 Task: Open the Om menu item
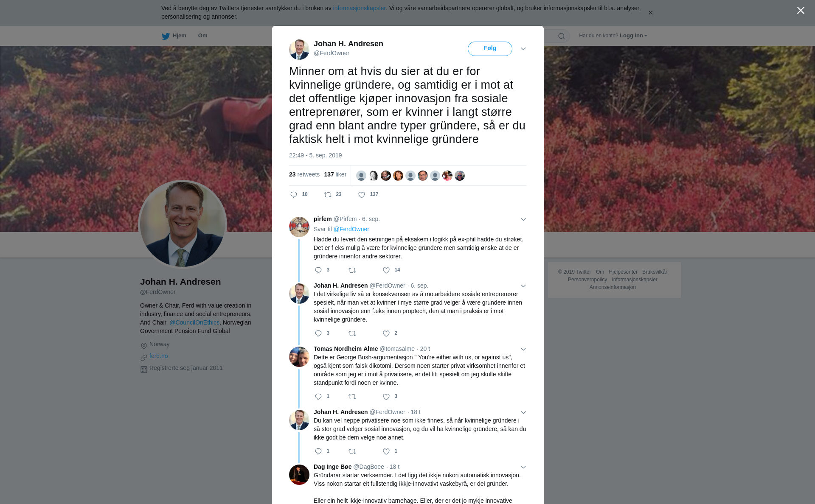pos(202,36)
